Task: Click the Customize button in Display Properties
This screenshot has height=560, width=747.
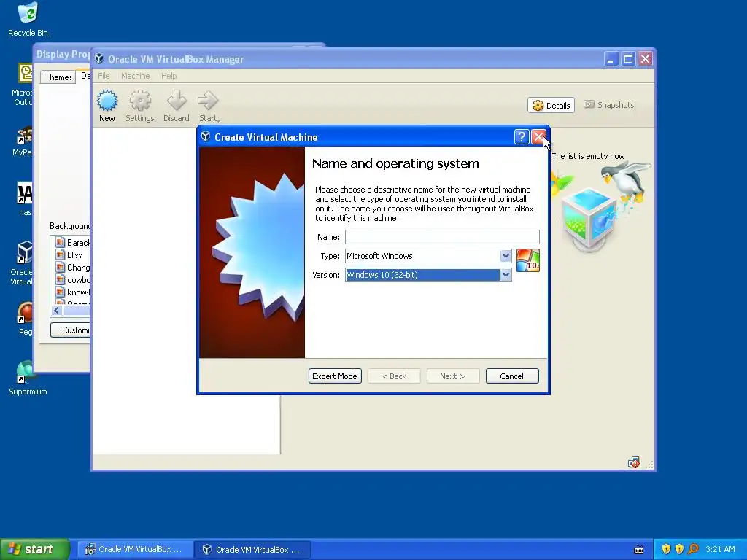Action: [x=70, y=330]
